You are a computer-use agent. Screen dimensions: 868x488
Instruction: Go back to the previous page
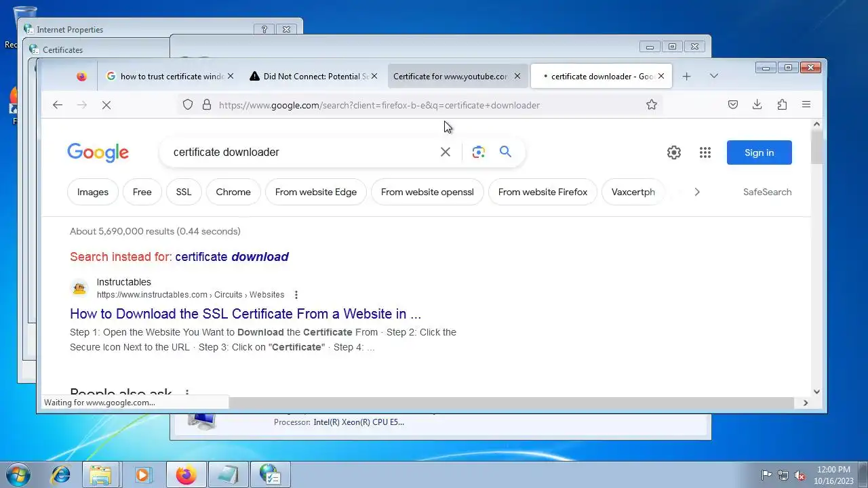coord(58,104)
